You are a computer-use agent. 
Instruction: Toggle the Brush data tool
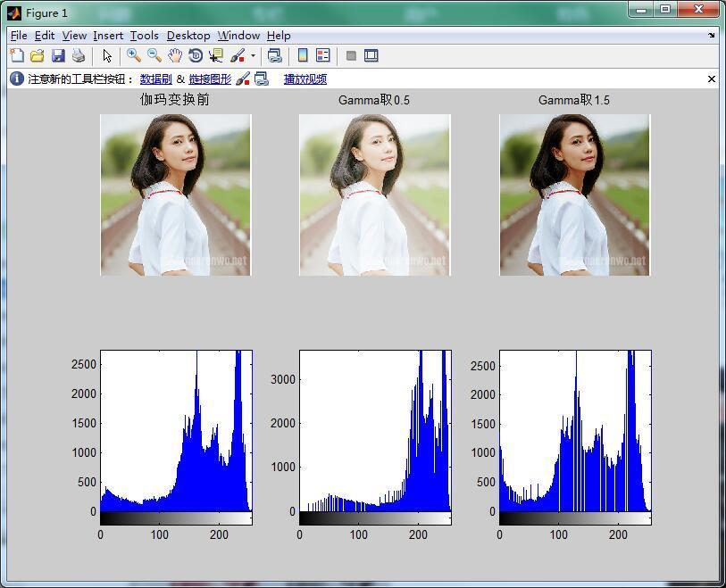(238, 56)
